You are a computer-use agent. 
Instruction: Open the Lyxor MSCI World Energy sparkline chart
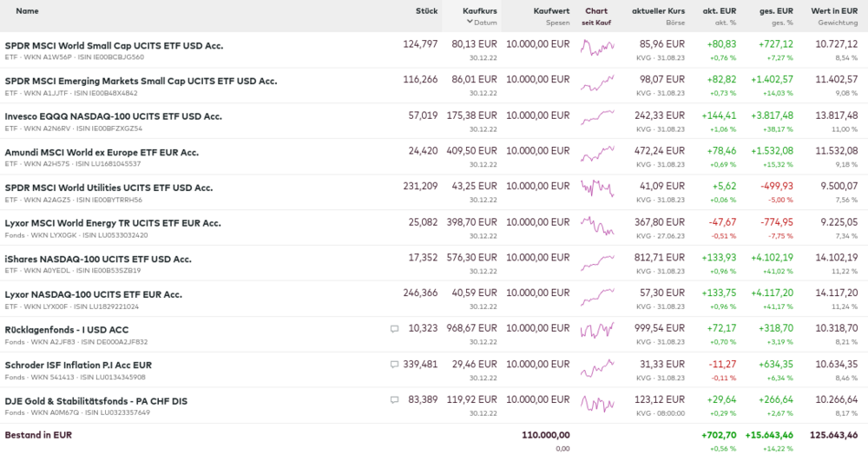point(597,226)
